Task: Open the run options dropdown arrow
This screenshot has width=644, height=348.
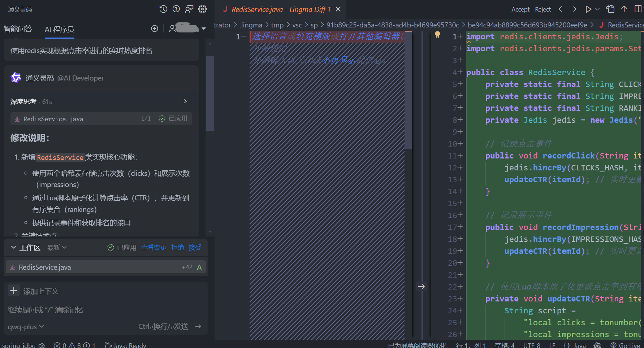Action: pos(597,9)
